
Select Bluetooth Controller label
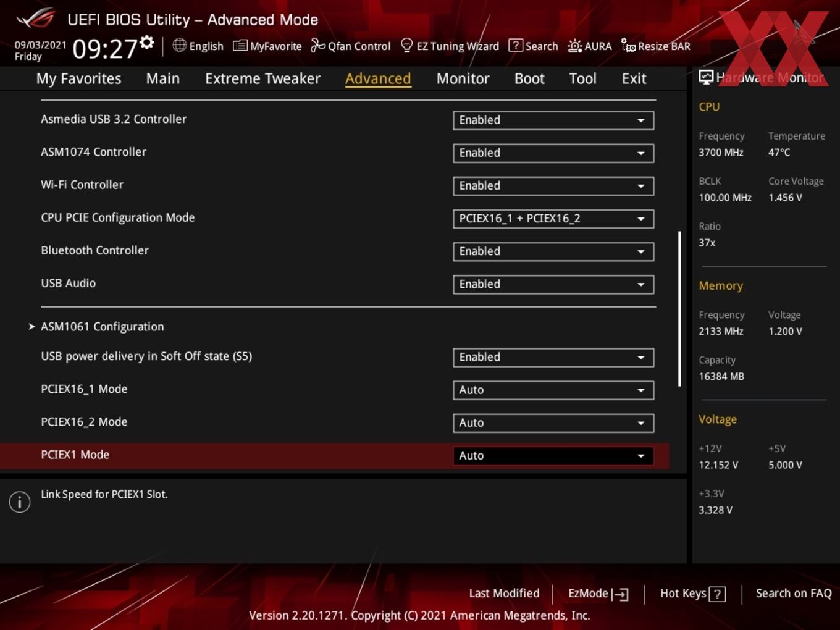(x=94, y=250)
